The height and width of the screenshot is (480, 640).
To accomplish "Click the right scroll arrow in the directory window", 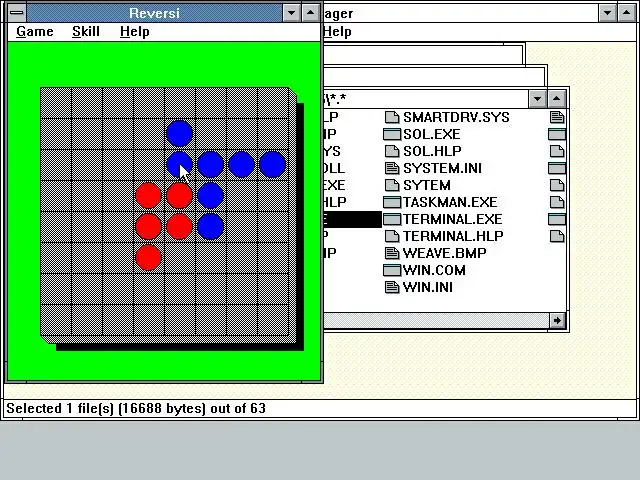I will [x=557, y=320].
